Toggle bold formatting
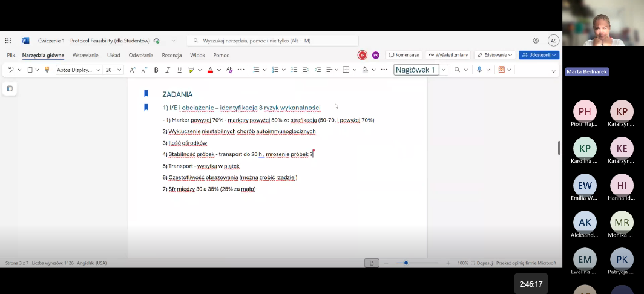The height and width of the screenshot is (294, 644). tap(156, 70)
